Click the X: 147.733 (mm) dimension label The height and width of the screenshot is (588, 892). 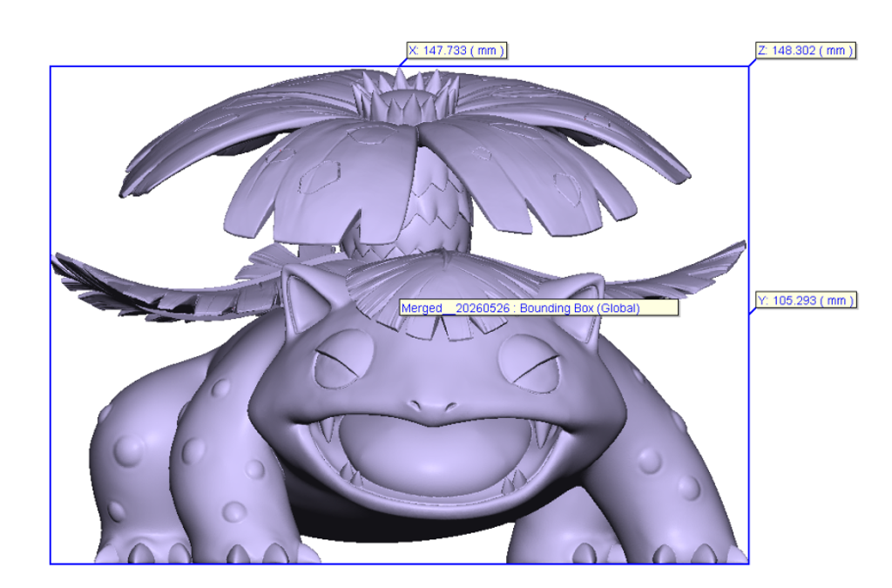tap(456, 51)
